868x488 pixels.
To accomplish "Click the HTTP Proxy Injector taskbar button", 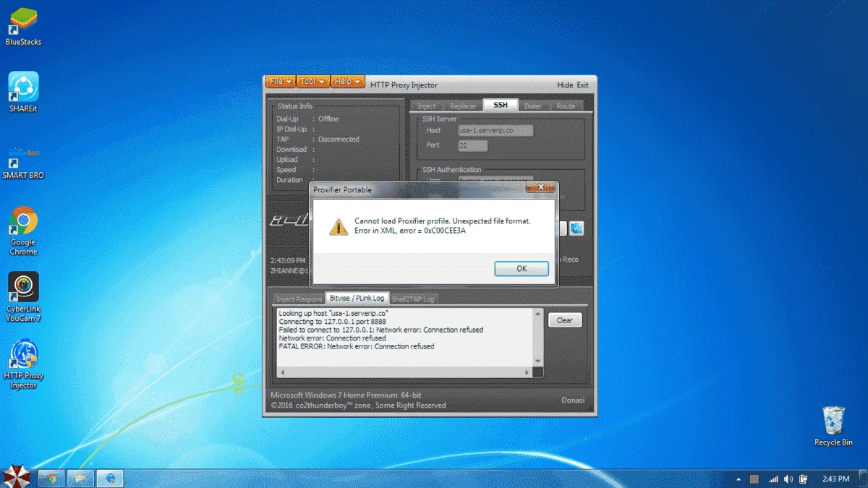I will click(111, 478).
